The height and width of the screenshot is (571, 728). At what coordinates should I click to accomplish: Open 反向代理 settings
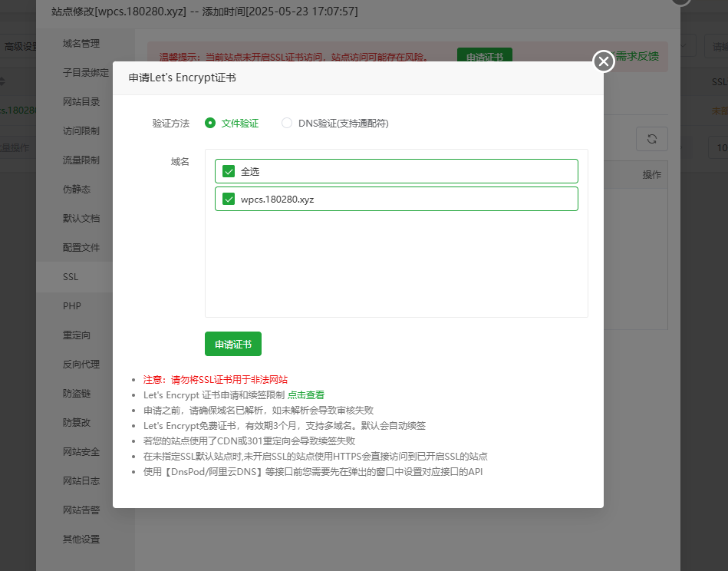[x=81, y=365]
